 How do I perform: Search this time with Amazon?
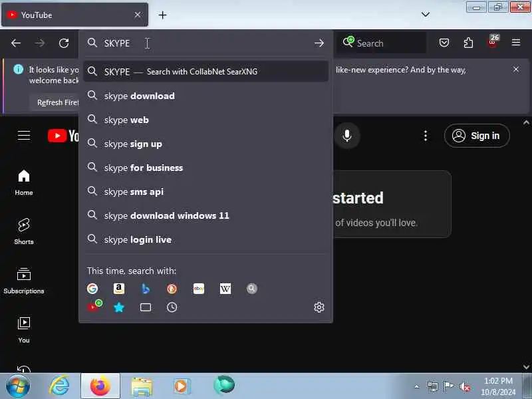[x=119, y=289]
